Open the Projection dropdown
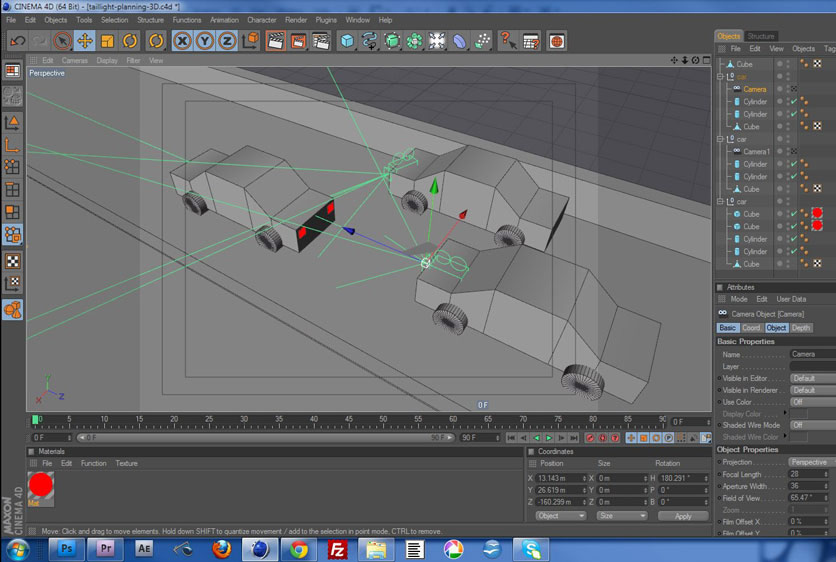 coord(810,463)
